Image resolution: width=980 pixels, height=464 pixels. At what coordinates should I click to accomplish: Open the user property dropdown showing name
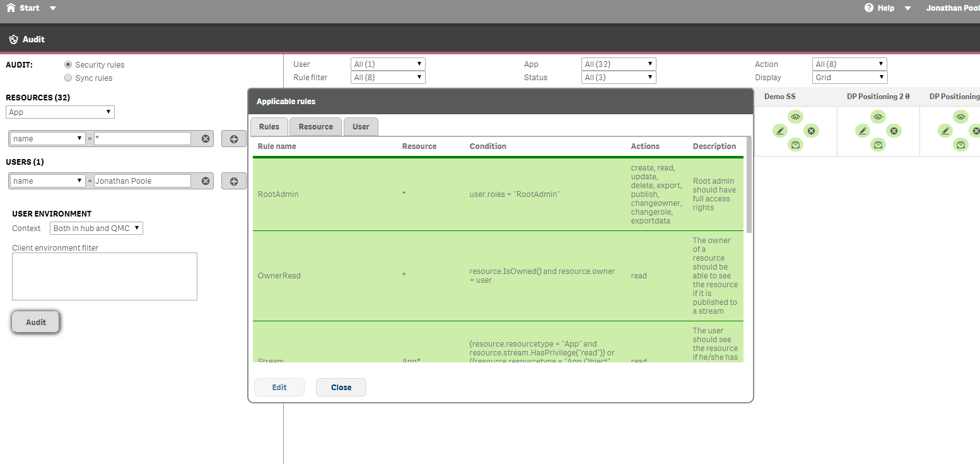point(48,181)
